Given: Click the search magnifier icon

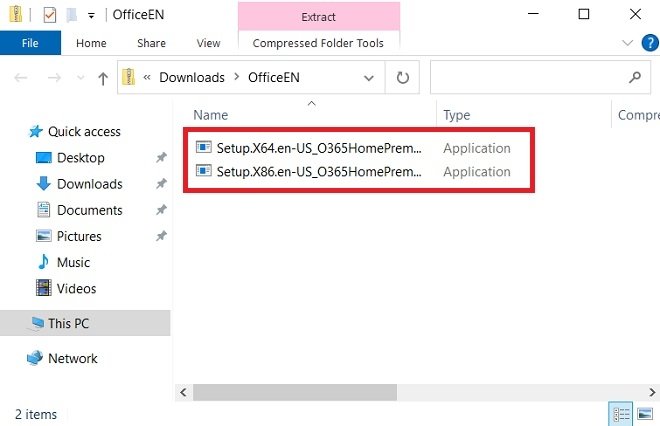Looking at the screenshot, I should pos(635,77).
